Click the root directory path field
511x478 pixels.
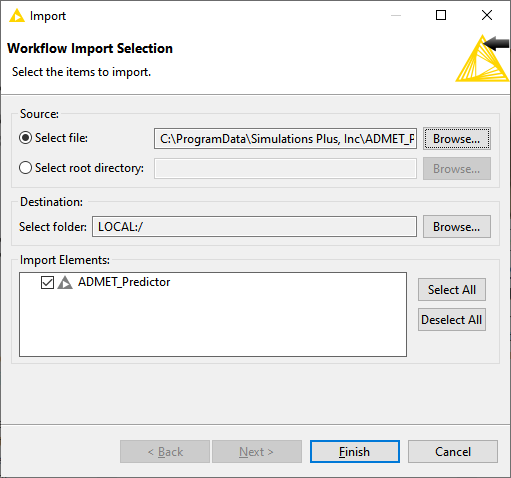[285, 169]
